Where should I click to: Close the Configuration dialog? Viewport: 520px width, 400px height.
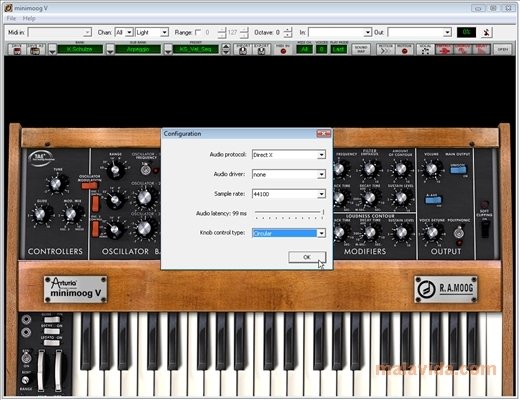[323, 134]
